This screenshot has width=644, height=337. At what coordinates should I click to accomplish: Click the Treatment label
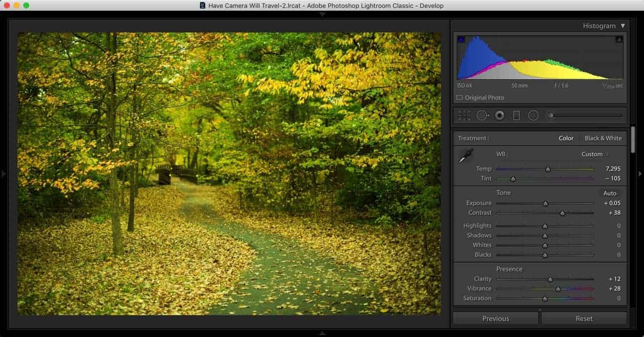[x=473, y=139]
